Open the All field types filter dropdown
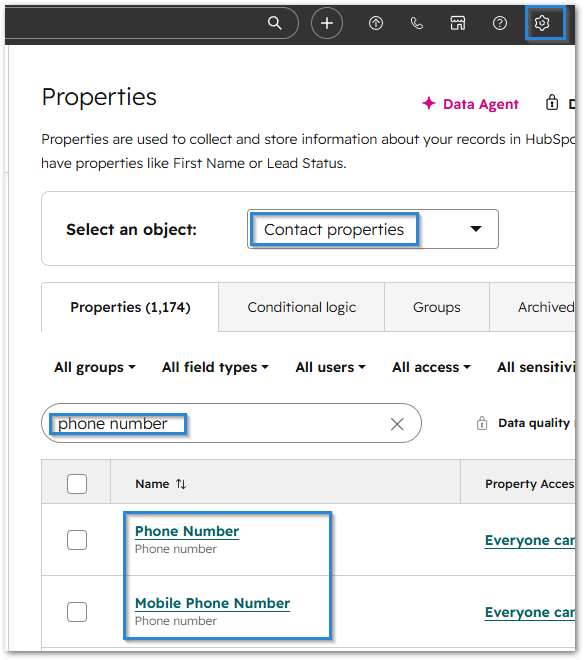This screenshot has width=584, height=660. [215, 367]
